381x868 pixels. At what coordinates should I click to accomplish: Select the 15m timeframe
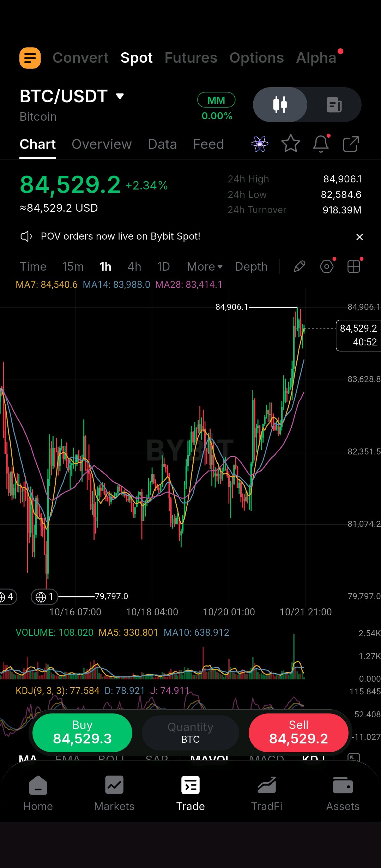coord(73,266)
